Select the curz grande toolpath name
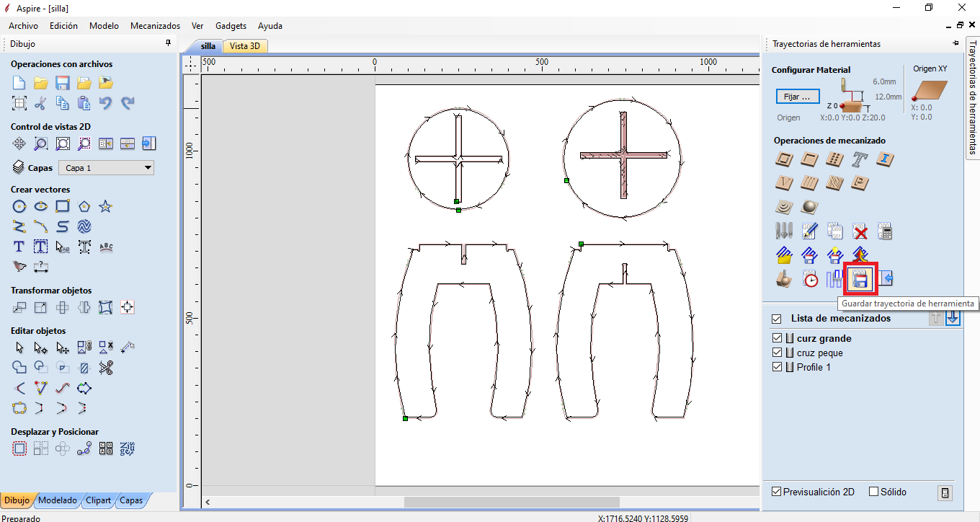Screen dimensions: 980x522 (824, 338)
